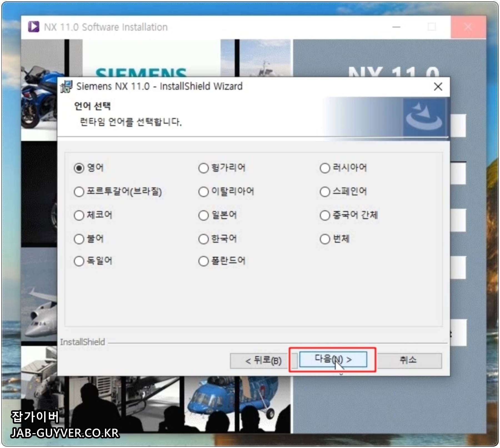The image size is (500, 448).
Task: Select the 폴란드어 radio button
Action: [204, 261]
